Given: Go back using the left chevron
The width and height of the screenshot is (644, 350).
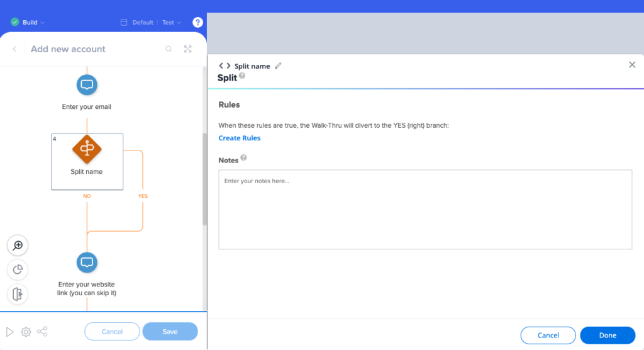Looking at the screenshot, I should [x=14, y=49].
